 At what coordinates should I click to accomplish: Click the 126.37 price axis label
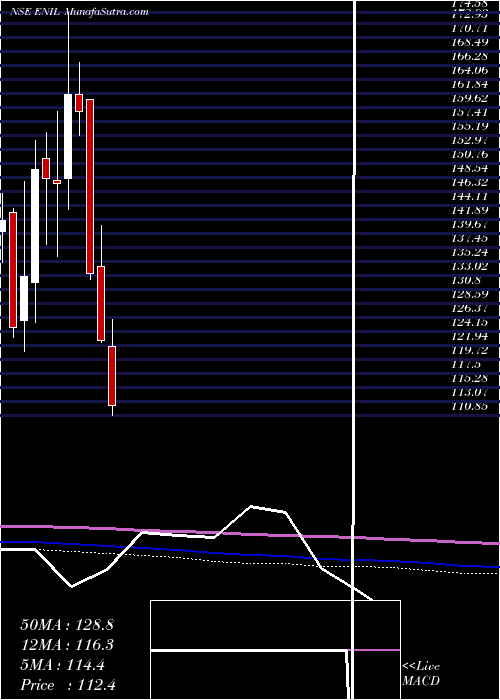pos(472,308)
